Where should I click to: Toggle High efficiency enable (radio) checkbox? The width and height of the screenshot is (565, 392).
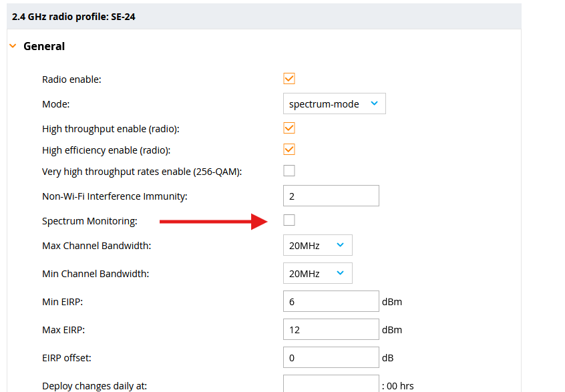pyautogui.click(x=289, y=149)
